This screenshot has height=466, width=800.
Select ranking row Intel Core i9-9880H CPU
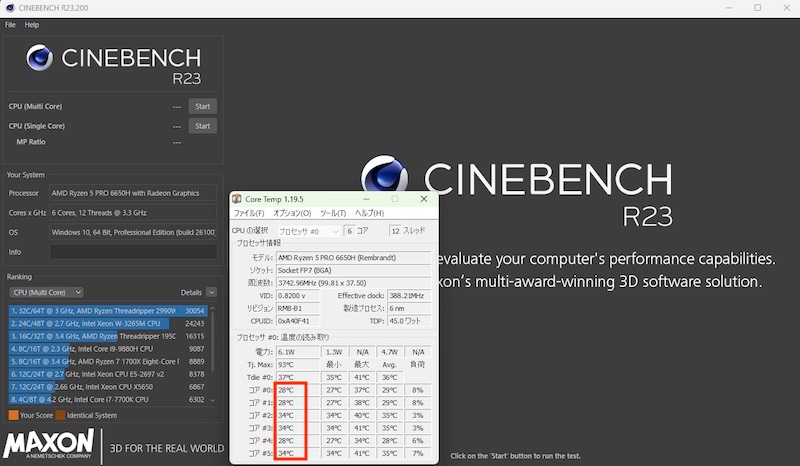108,349
